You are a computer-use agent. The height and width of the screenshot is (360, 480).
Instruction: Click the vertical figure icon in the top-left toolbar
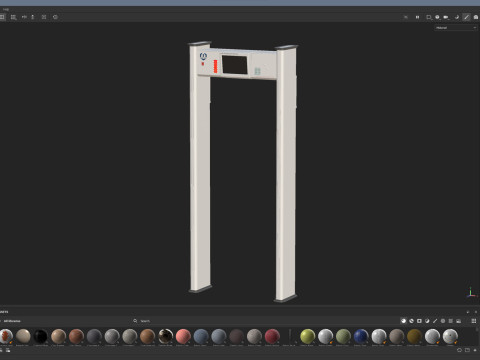click(x=33, y=17)
